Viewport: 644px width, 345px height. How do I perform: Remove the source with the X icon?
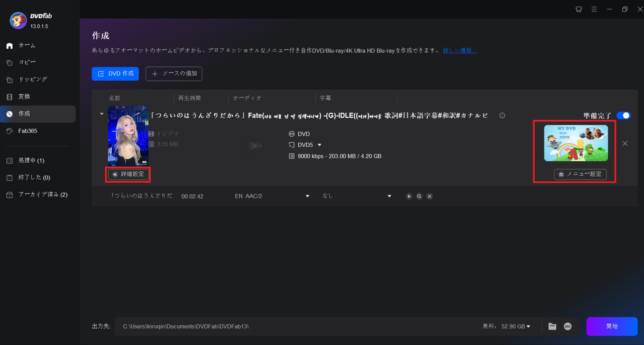625,144
